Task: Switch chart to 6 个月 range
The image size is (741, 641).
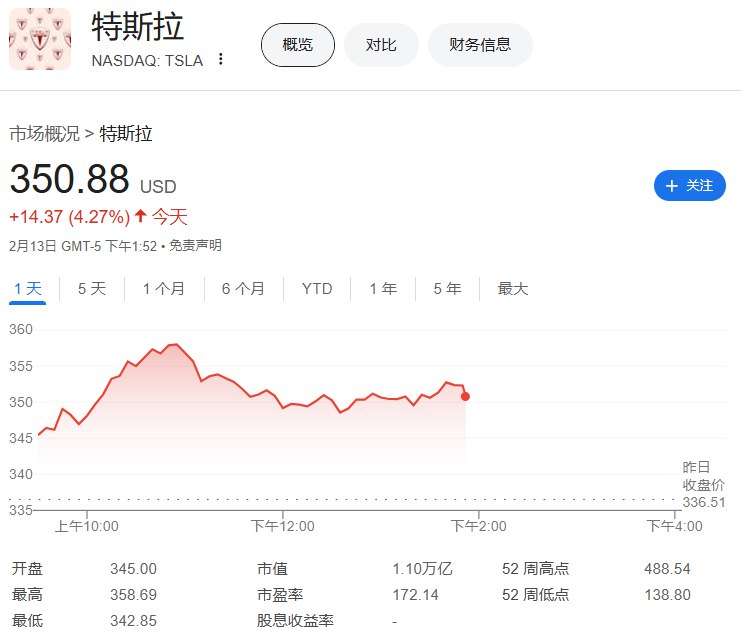Action: 243,288
